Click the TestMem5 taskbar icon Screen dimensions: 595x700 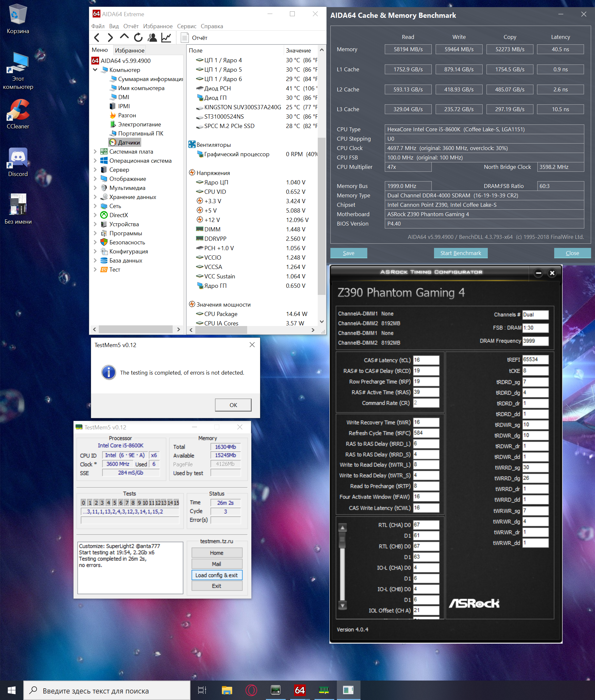coord(324,691)
